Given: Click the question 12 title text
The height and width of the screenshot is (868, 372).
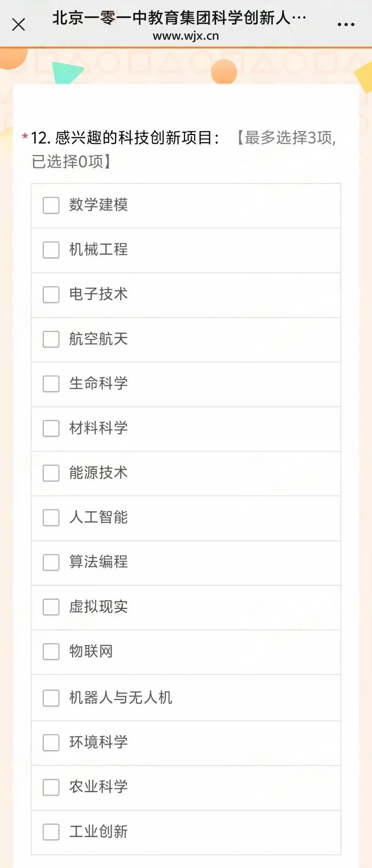Looking at the screenshot, I should [x=125, y=138].
